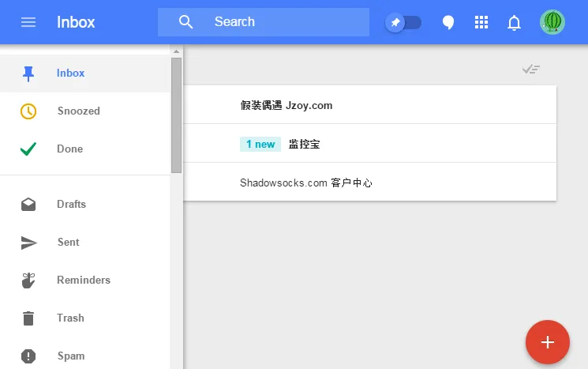Click the hamburger main menu icon
Image resolution: width=588 pixels, height=369 pixels.
pyautogui.click(x=28, y=22)
